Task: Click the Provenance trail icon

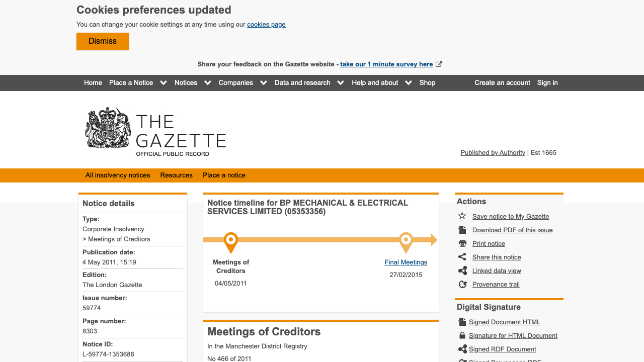Action: [462, 284]
